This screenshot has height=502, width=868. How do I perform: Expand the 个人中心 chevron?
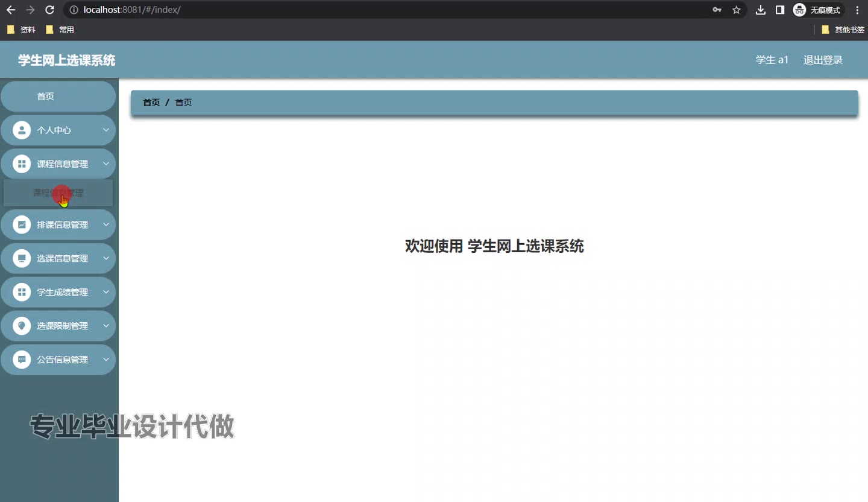tap(106, 130)
